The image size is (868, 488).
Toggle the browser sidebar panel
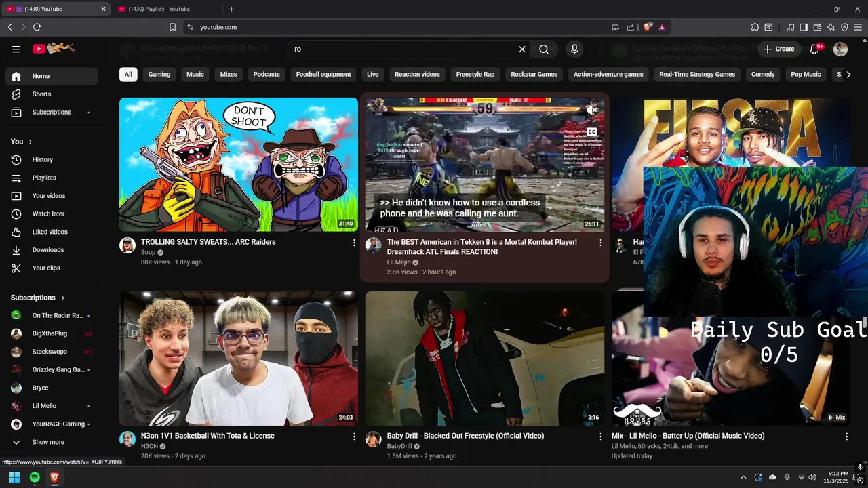tap(804, 27)
